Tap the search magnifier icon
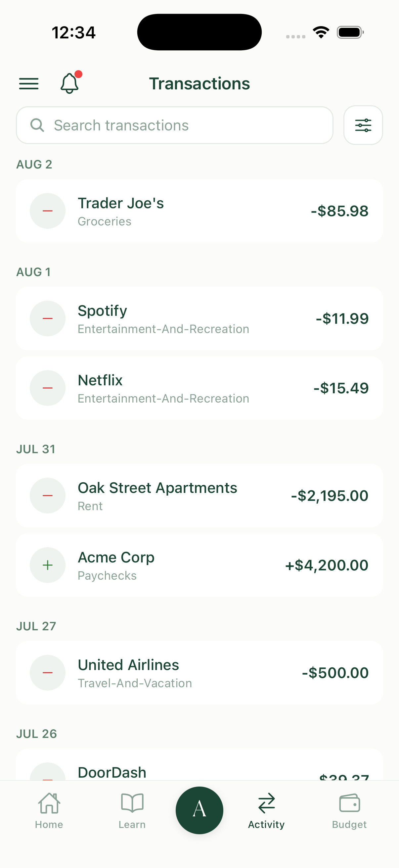This screenshot has height=868, width=399. tap(37, 125)
